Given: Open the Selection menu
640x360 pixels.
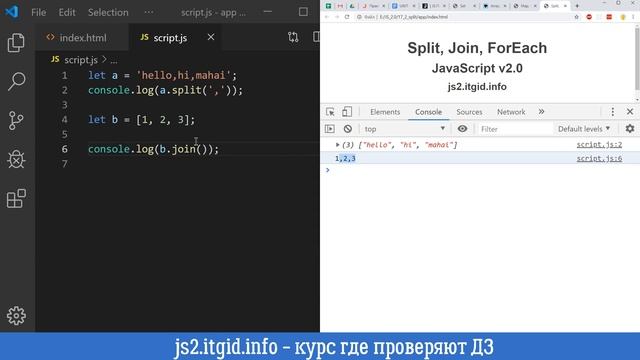Looking at the screenshot, I should click(108, 12).
